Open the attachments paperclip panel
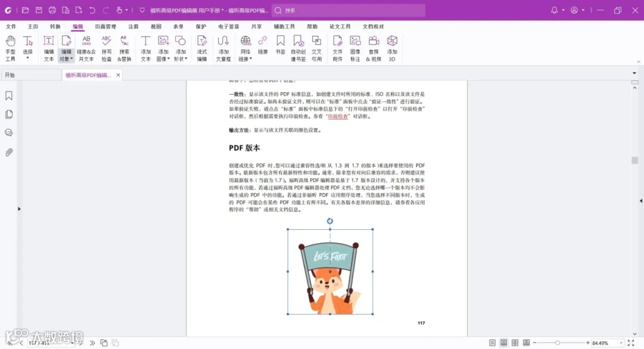 click(x=9, y=152)
